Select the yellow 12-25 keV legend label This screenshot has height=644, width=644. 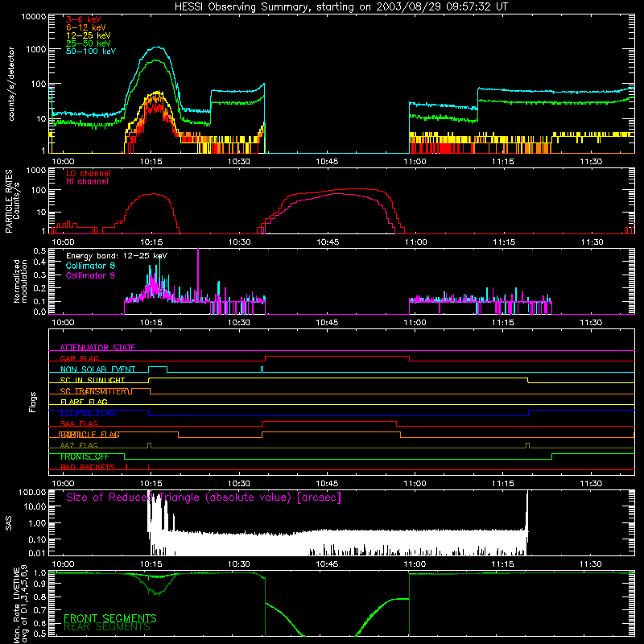(x=89, y=35)
